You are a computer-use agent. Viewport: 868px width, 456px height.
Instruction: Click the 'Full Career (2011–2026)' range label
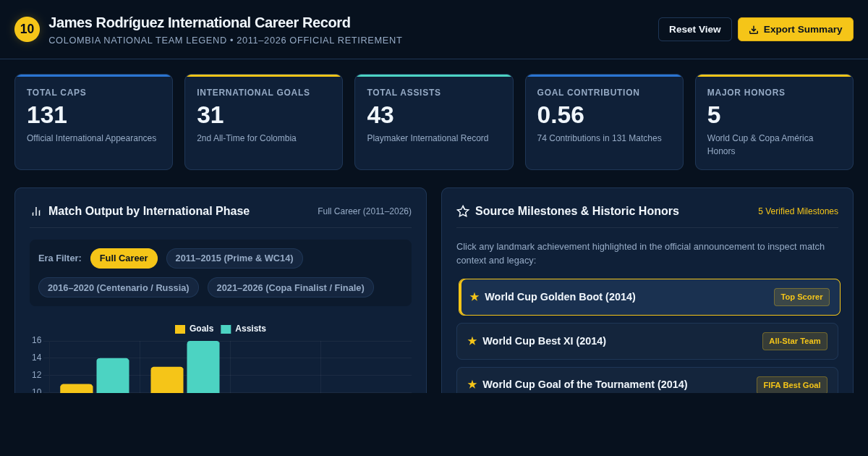point(365,211)
